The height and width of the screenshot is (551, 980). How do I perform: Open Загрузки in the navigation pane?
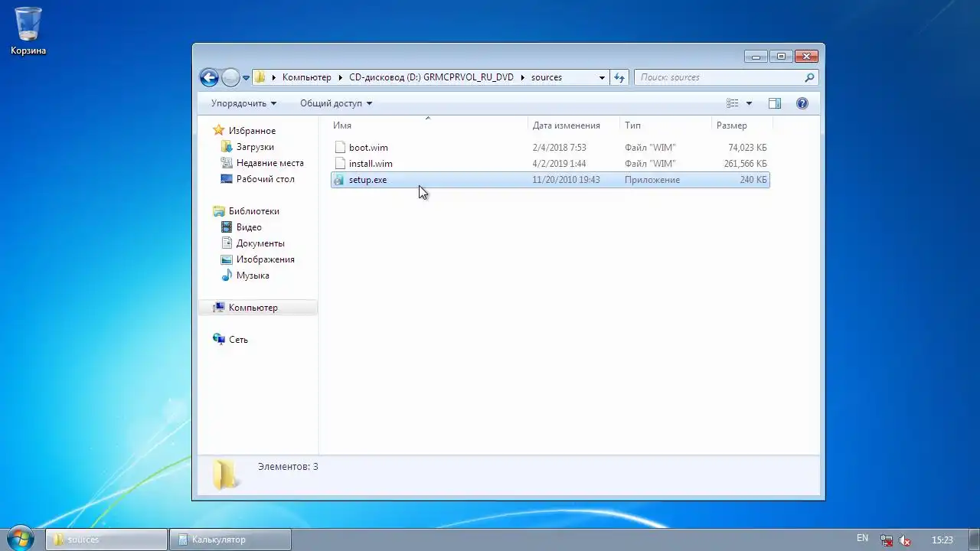tap(255, 147)
